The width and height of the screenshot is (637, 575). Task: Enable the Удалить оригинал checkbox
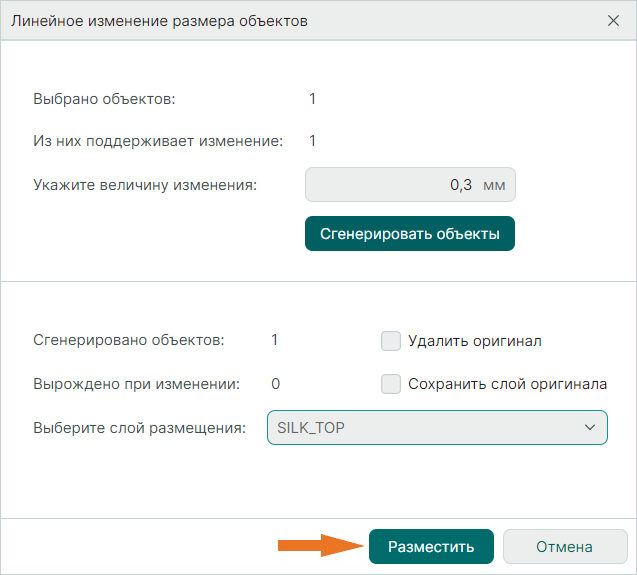(391, 341)
